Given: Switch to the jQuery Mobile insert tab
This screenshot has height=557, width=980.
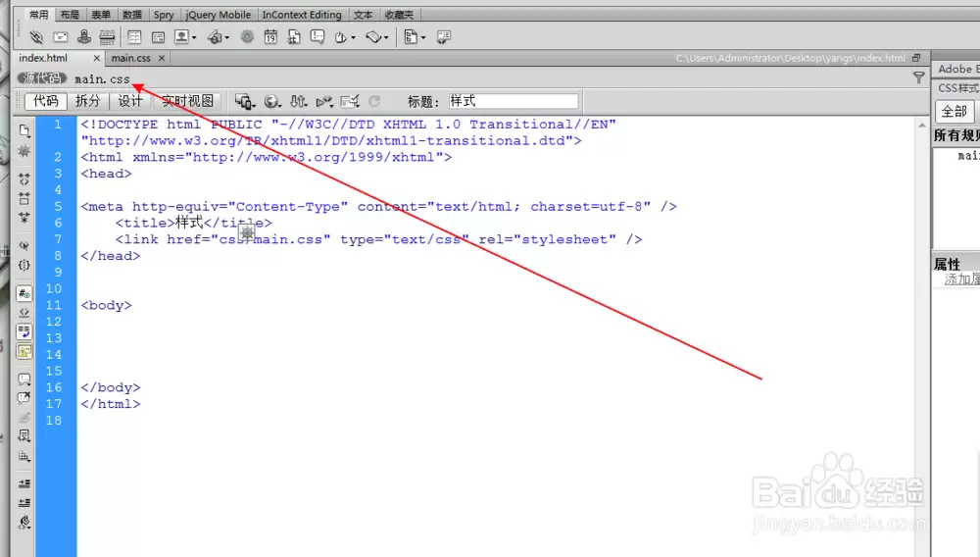Looking at the screenshot, I should click(219, 15).
